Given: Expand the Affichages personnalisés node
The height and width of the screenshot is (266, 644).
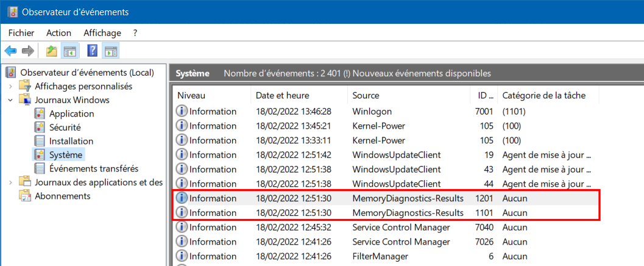Looking at the screenshot, I should coord(11,87).
